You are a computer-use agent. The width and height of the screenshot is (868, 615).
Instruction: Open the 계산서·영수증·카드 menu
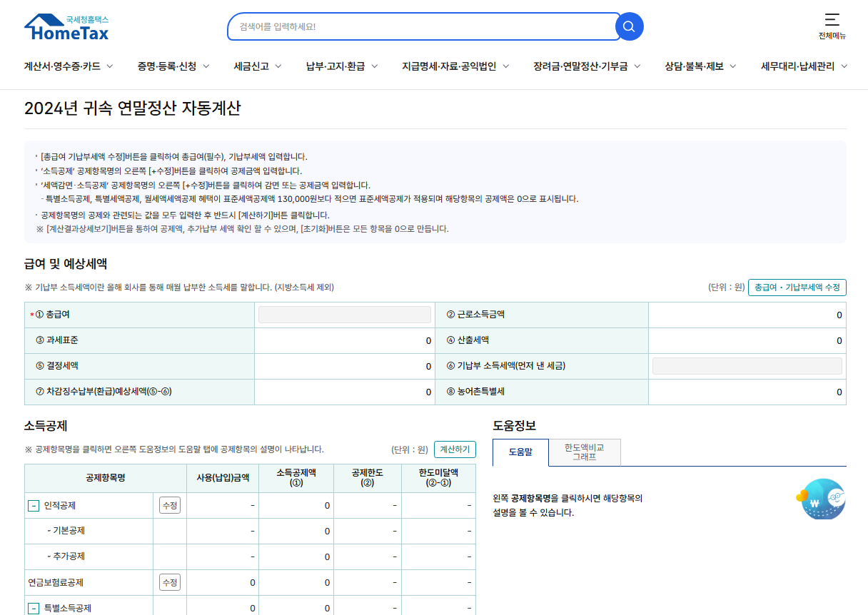pos(63,66)
